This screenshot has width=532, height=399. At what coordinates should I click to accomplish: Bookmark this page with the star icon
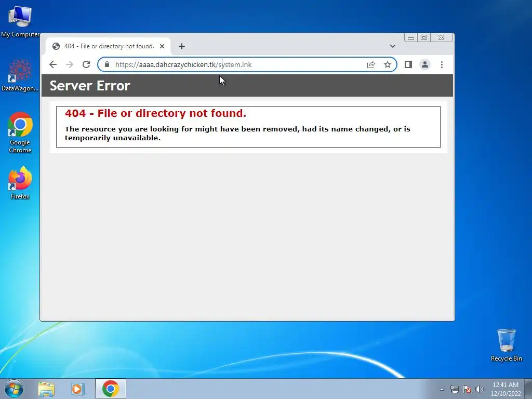388,64
